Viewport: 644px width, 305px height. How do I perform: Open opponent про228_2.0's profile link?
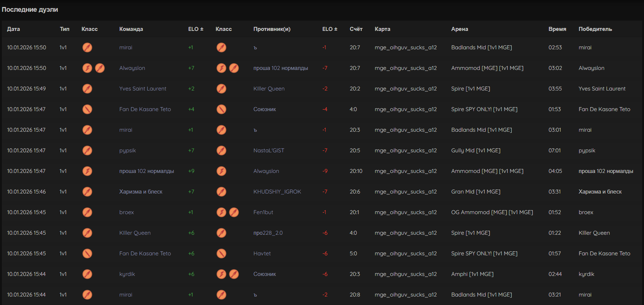pos(268,233)
